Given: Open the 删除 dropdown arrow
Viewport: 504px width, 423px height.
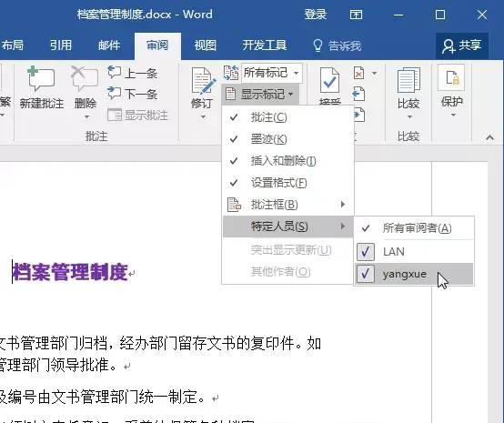Looking at the screenshot, I should pos(86,117).
